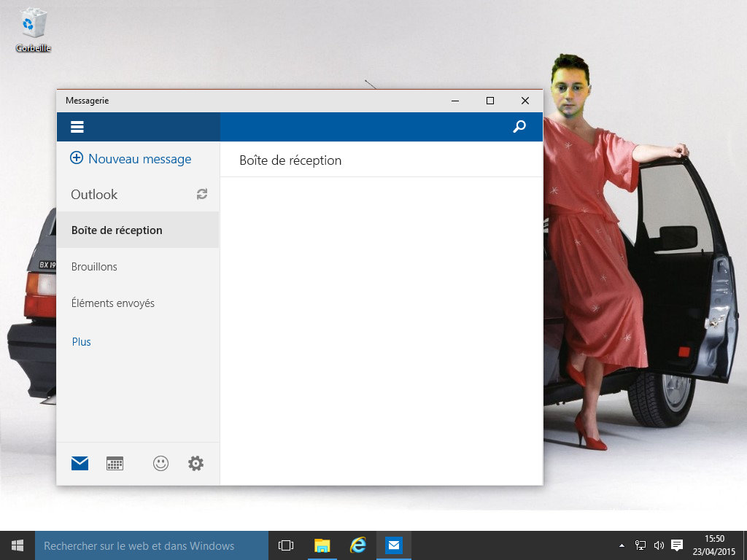Open Task View from the taskbar

tap(286, 545)
